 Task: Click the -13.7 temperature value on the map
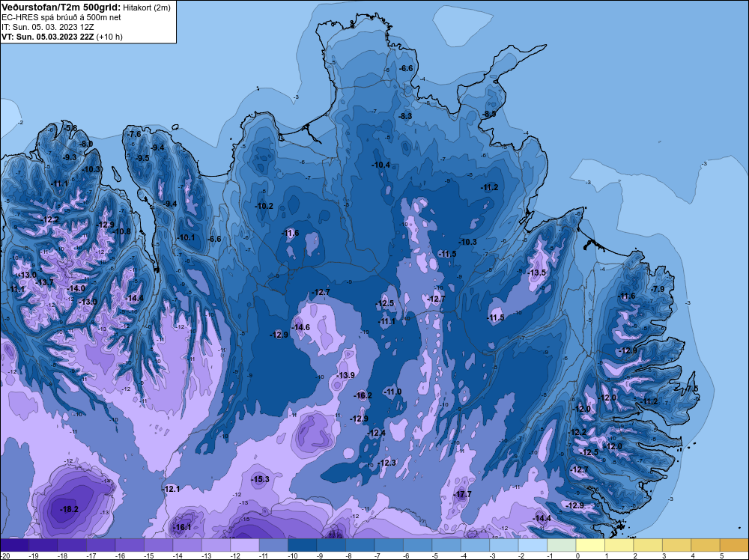point(45,282)
